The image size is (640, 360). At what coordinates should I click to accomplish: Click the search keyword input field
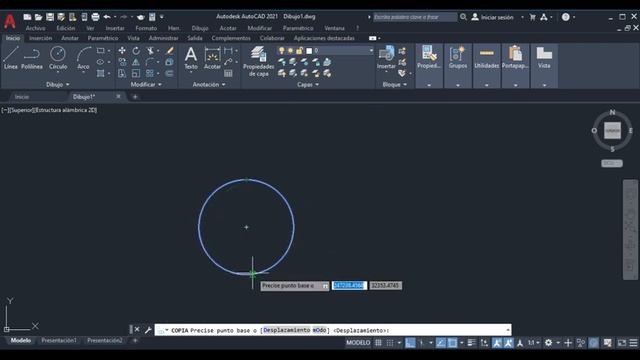415,17
